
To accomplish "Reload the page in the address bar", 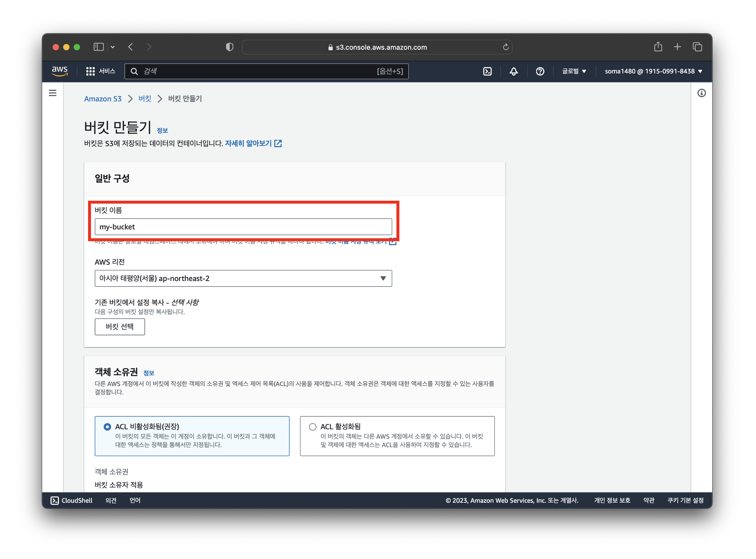I will [x=505, y=47].
